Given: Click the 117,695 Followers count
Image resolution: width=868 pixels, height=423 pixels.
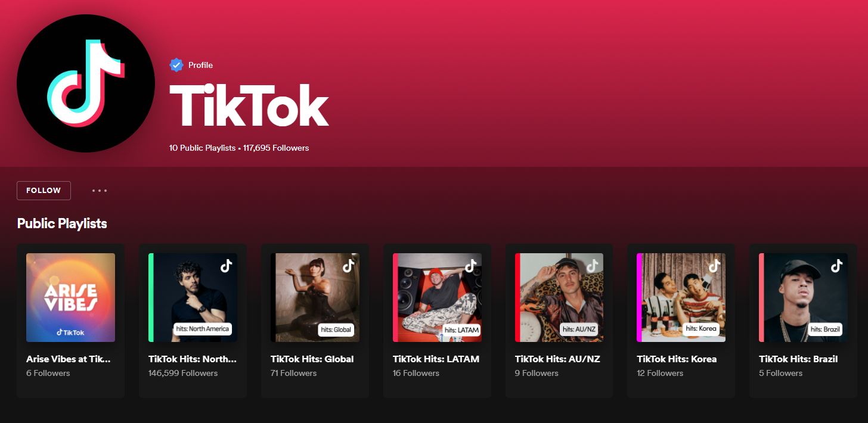Looking at the screenshot, I should click(x=276, y=148).
